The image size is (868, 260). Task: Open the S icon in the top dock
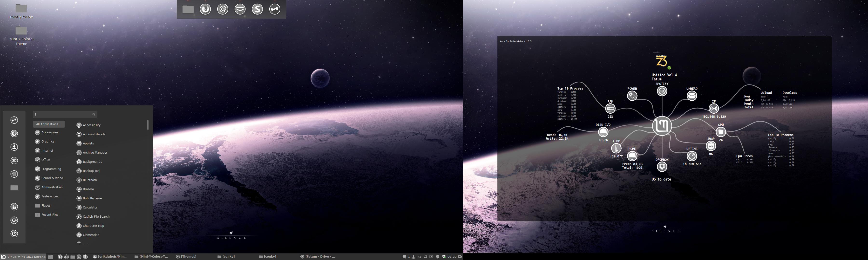258,9
